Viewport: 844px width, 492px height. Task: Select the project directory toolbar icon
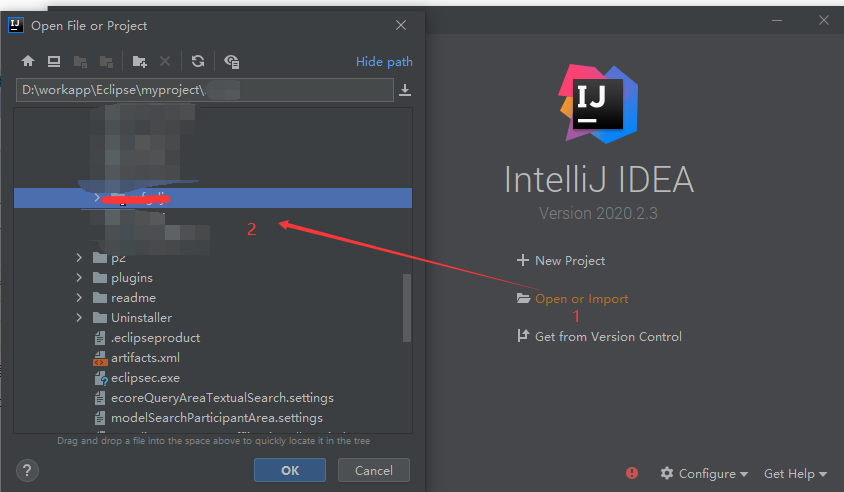[80, 62]
